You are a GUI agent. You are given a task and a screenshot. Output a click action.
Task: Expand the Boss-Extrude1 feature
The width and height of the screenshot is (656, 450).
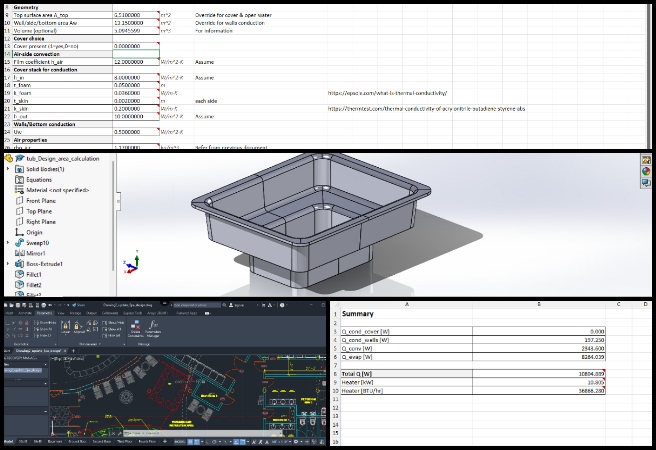click(7, 264)
